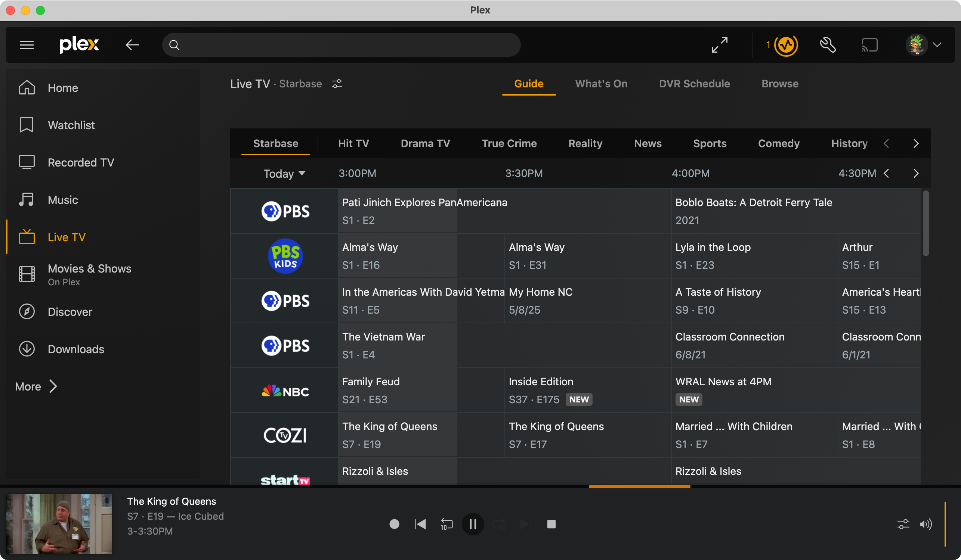Click the orange playback progress bar

point(639,487)
